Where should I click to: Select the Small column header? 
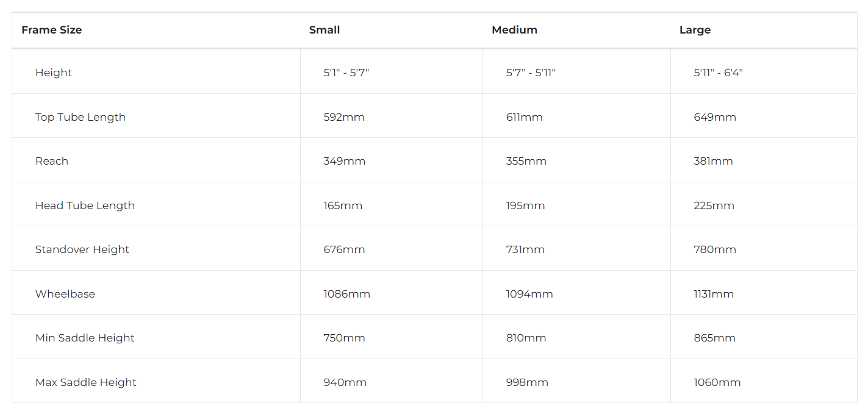coord(325,30)
